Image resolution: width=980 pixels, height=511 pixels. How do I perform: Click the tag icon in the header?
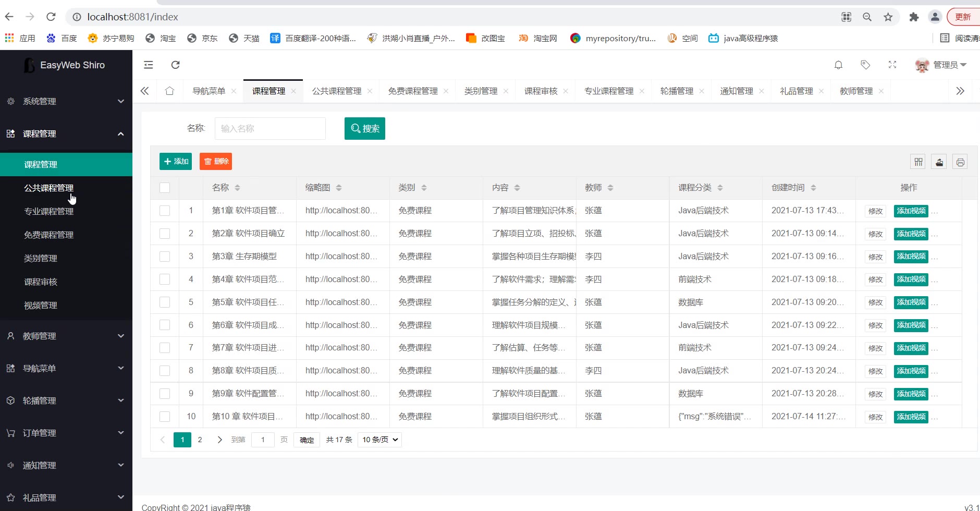(865, 65)
